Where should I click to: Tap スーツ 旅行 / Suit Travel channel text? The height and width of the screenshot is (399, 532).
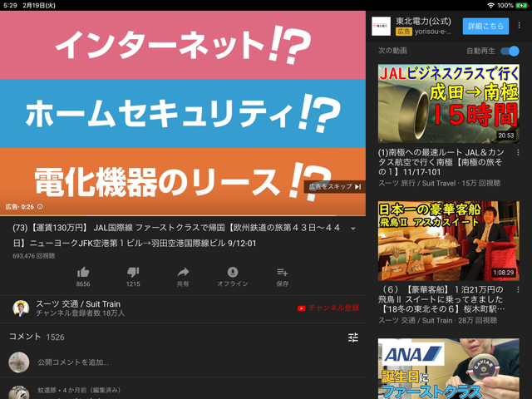click(x=417, y=183)
